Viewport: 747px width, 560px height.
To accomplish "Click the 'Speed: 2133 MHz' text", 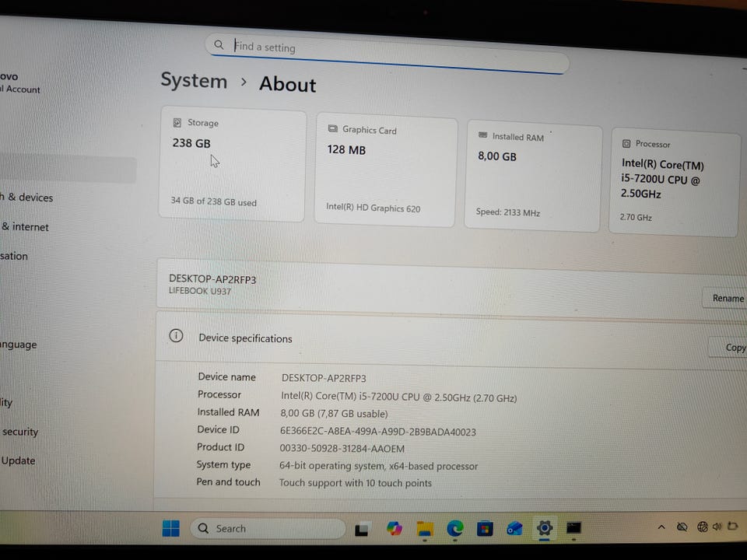I will pyautogui.click(x=508, y=212).
